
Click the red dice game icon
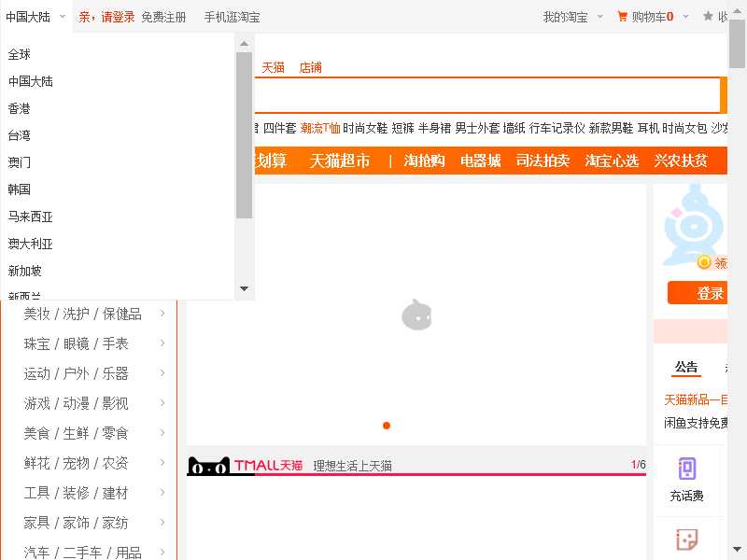tap(687, 540)
